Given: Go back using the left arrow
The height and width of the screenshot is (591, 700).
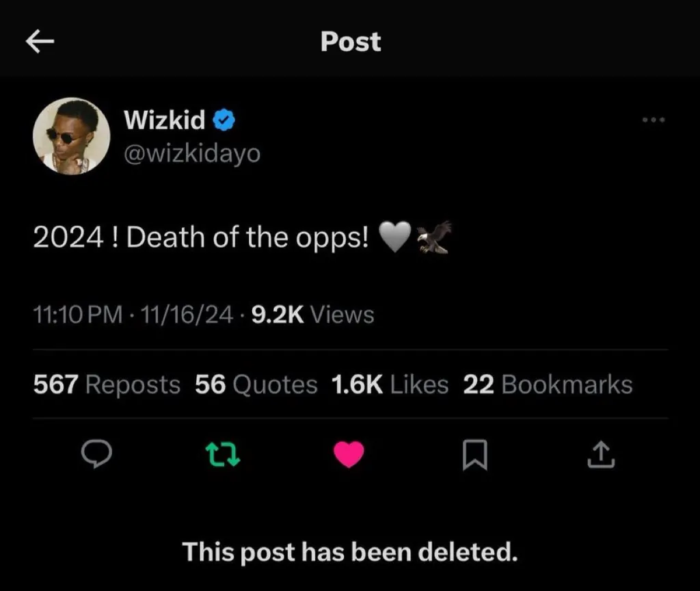Looking at the screenshot, I should click(x=40, y=42).
